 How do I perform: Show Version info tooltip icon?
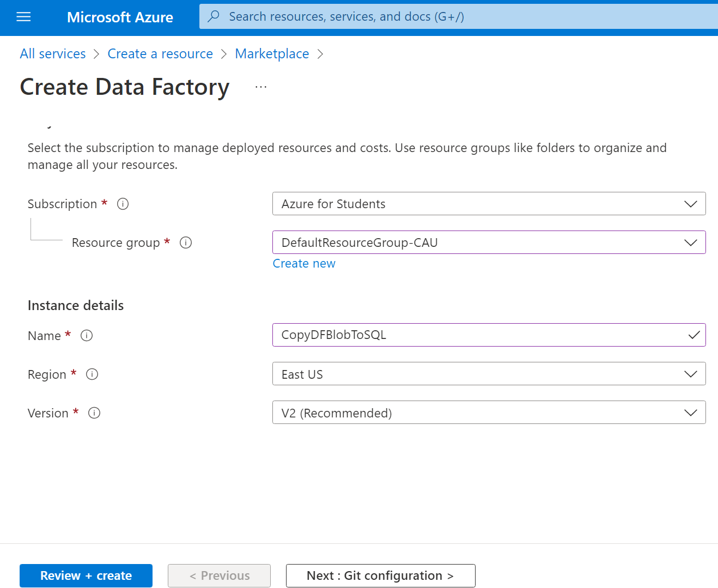tap(94, 413)
